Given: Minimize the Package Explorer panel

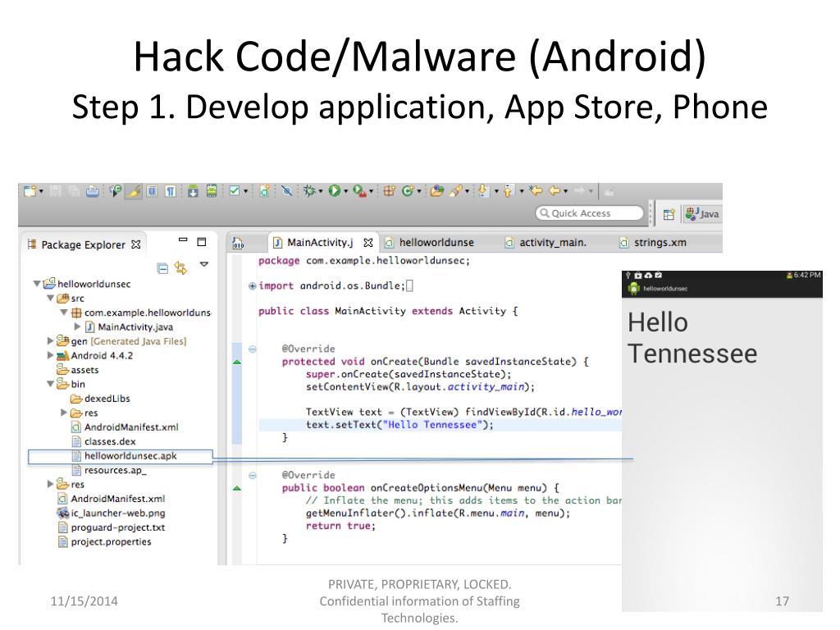Looking at the screenshot, I should pos(182,242).
